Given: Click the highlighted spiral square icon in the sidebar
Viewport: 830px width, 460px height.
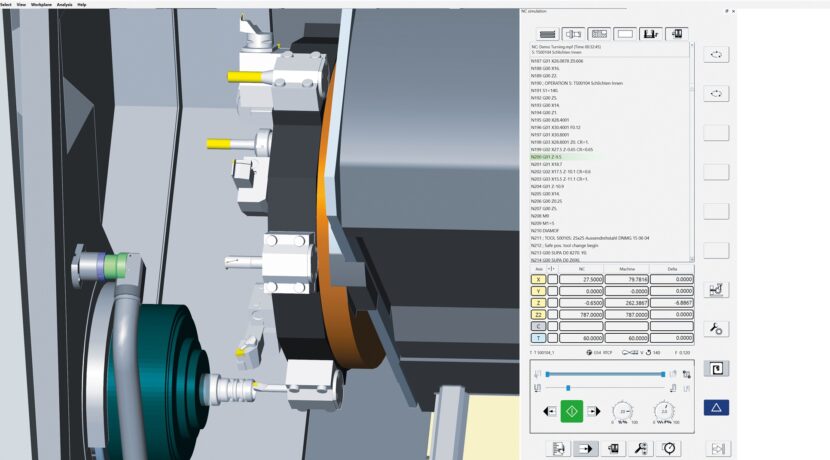Looking at the screenshot, I should [x=716, y=368].
